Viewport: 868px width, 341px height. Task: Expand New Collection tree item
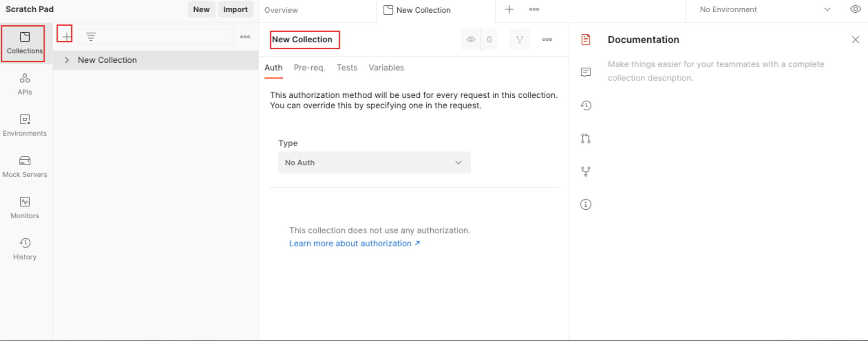pyautogui.click(x=67, y=60)
